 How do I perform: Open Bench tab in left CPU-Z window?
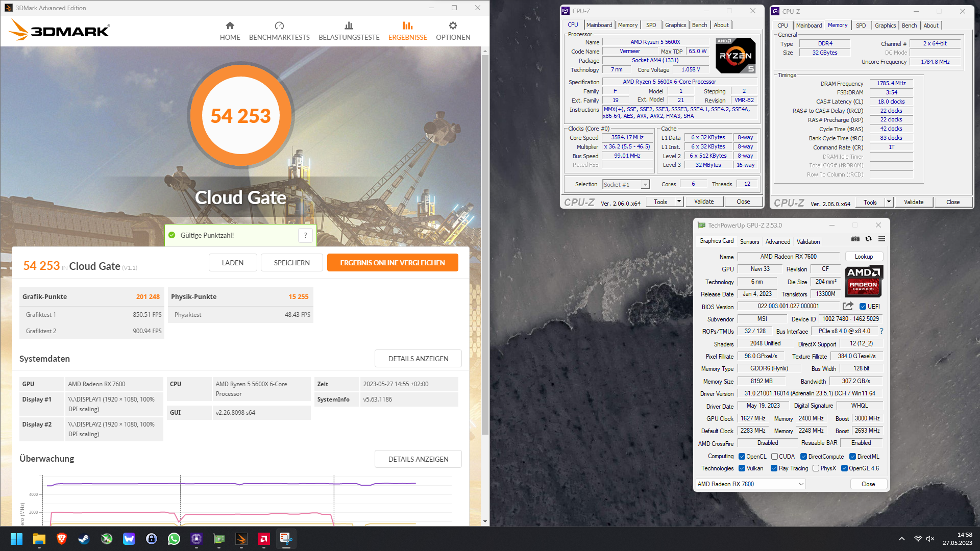pos(699,25)
